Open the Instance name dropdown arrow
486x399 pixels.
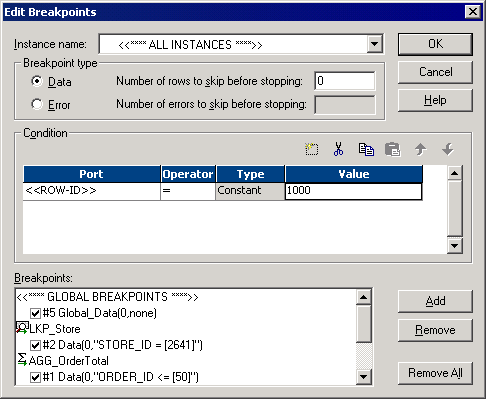(374, 44)
